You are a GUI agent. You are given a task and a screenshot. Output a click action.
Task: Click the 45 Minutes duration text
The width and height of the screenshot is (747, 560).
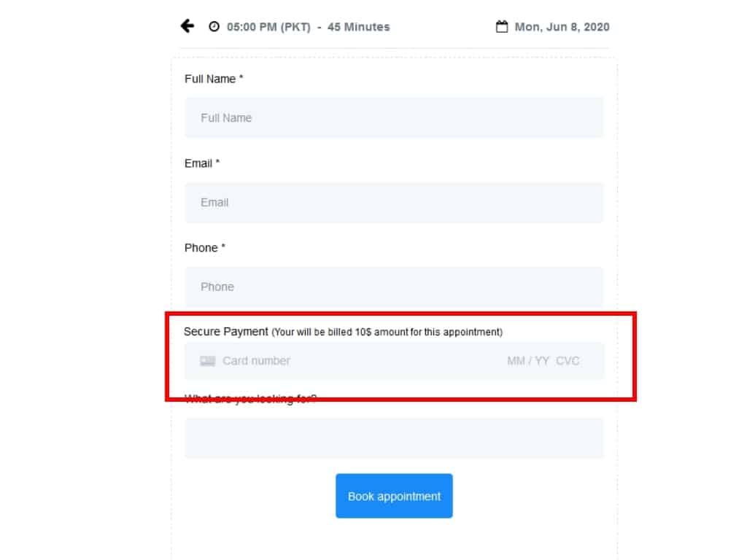[x=359, y=27]
